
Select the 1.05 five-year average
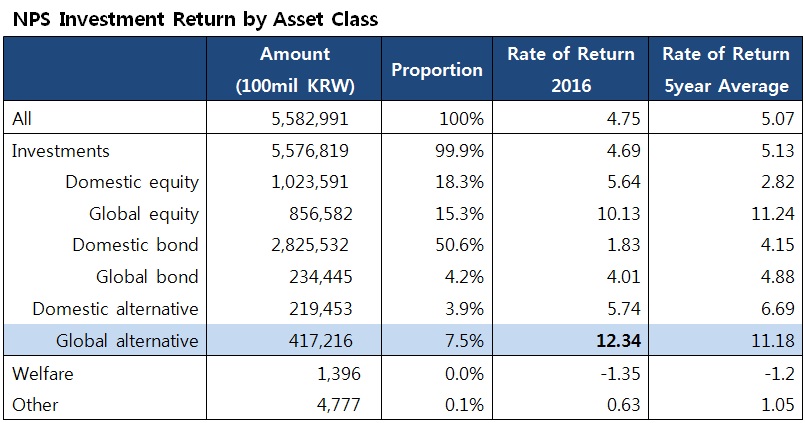click(777, 405)
